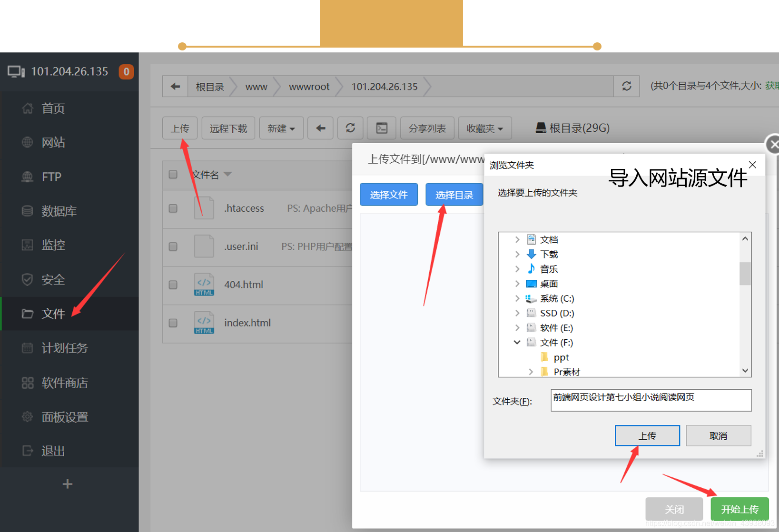The height and width of the screenshot is (532, 779).
Task: Check the .htaccess file checkbox
Action: tap(173, 208)
